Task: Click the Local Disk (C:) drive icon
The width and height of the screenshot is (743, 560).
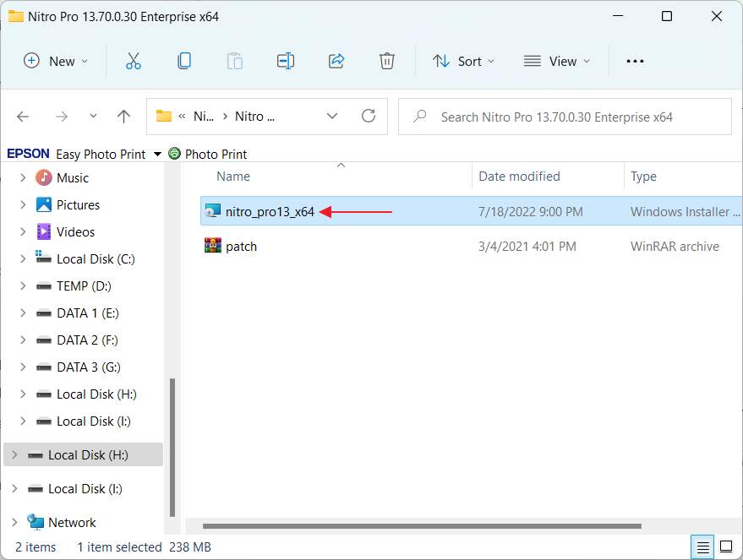Action: coord(44,258)
